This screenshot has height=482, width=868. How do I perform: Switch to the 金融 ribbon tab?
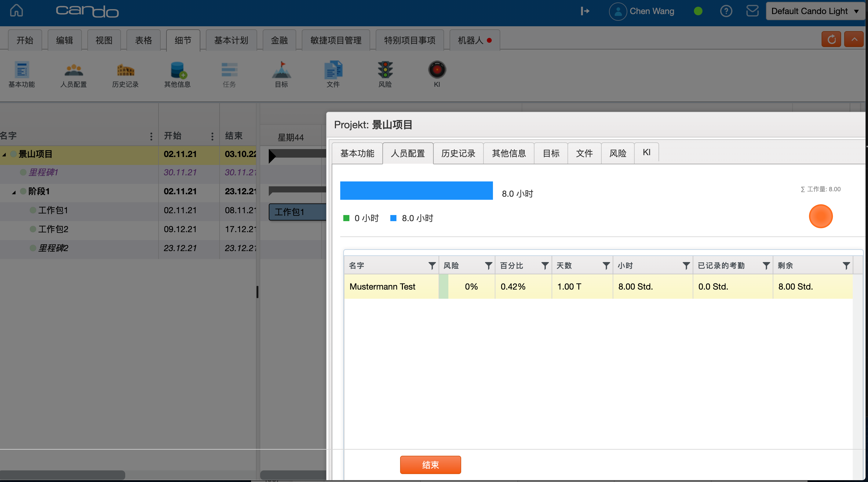tap(279, 40)
